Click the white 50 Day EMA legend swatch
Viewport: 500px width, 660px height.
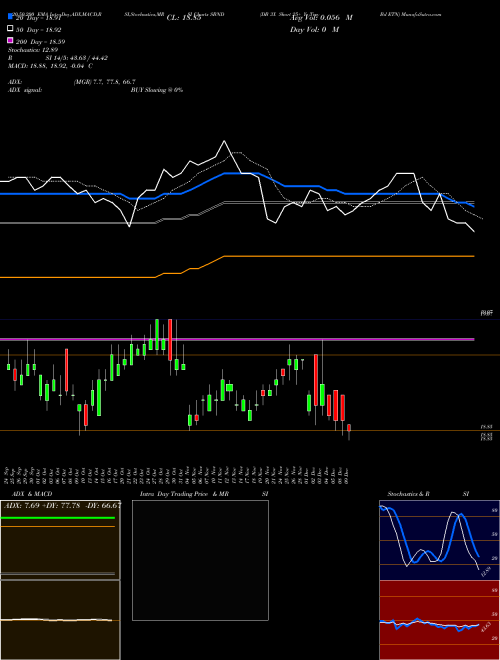(x=10, y=29)
